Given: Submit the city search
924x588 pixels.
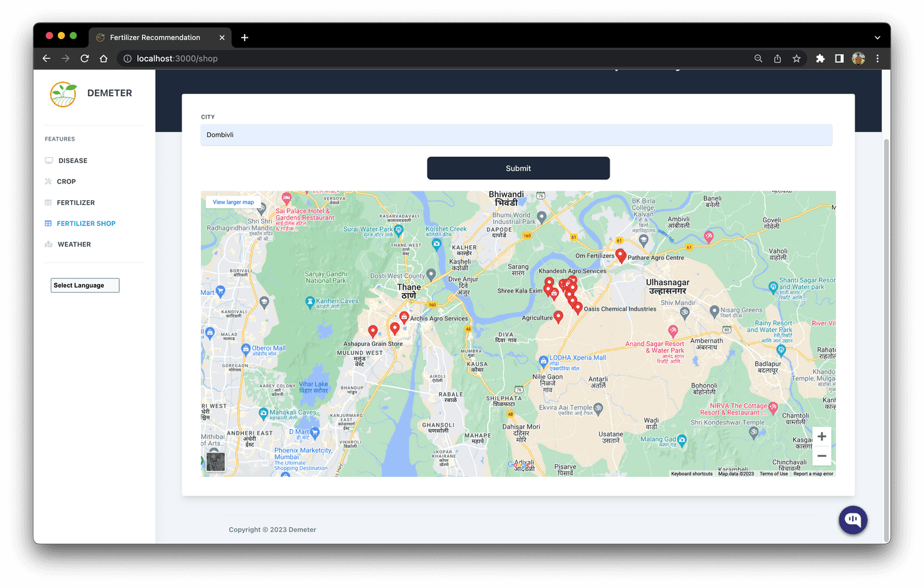Looking at the screenshot, I should [518, 168].
